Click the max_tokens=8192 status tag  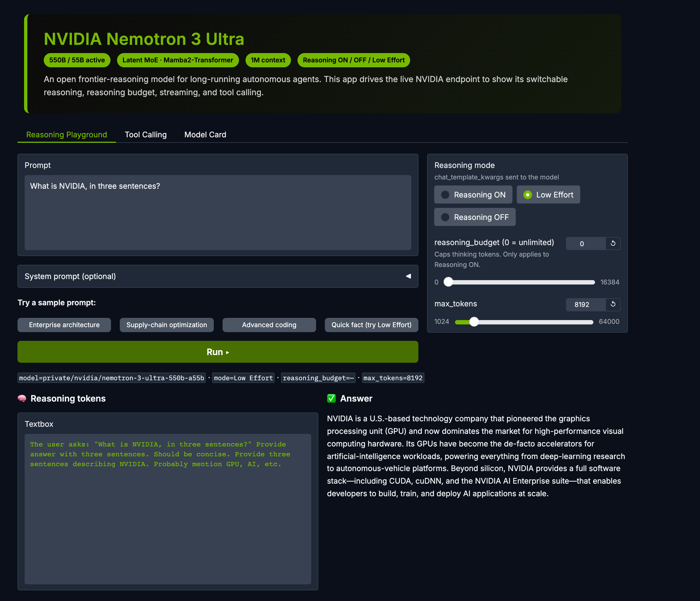[x=393, y=378]
